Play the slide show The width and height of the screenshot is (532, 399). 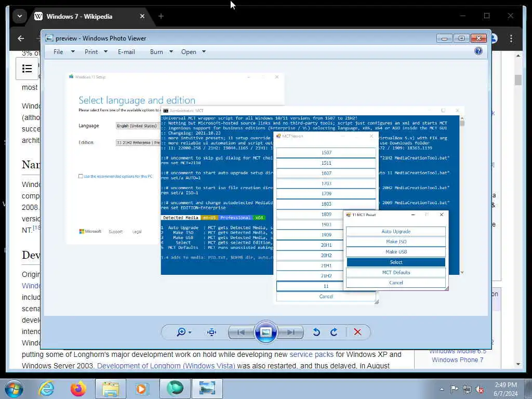(266, 332)
